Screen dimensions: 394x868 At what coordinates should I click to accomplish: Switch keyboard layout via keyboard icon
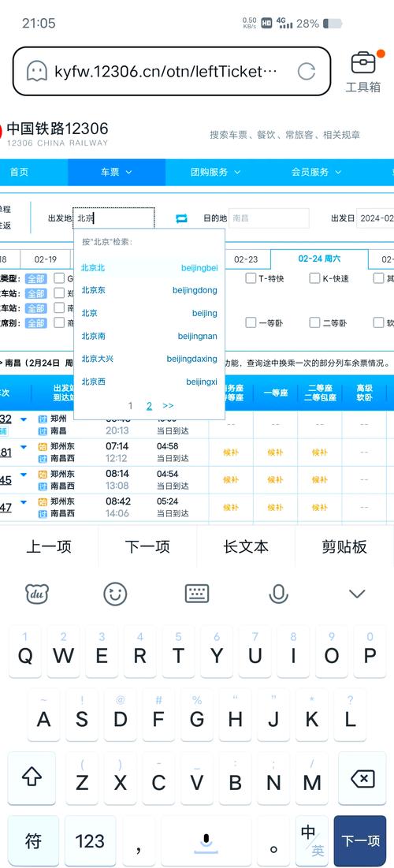pos(197,594)
